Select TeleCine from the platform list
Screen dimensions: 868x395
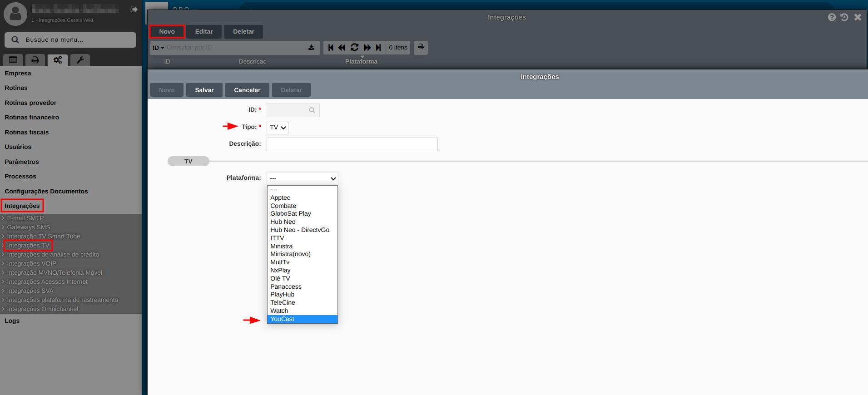tap(303, 303)
